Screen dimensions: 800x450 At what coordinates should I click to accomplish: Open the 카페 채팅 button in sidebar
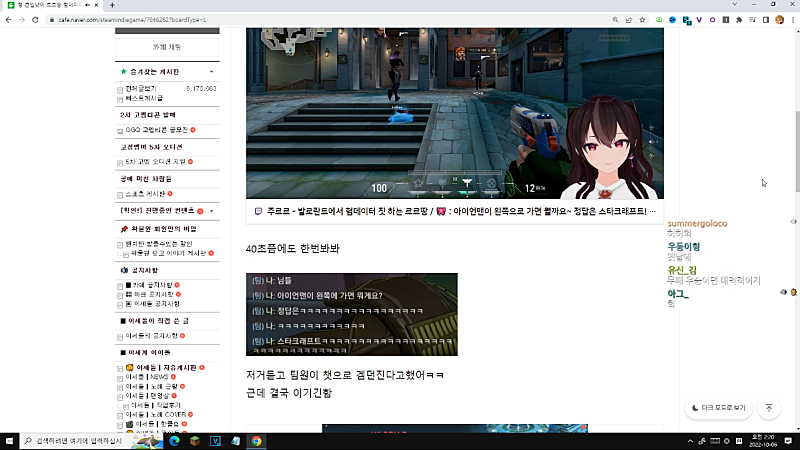(167, 47)
